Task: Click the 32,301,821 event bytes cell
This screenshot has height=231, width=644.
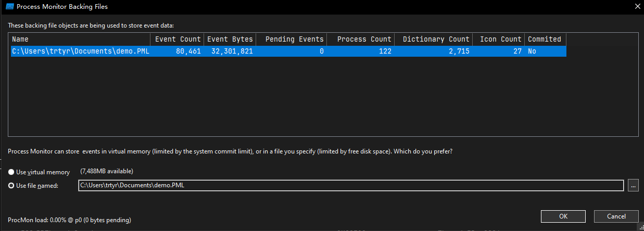Action: (x=232, y=51)
